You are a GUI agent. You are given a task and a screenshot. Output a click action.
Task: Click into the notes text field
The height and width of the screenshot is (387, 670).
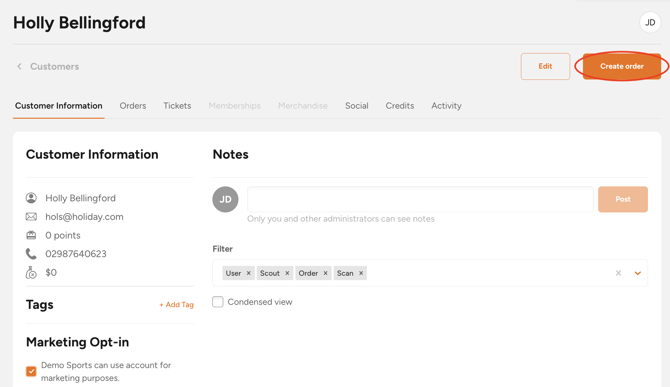coord(420,199)
